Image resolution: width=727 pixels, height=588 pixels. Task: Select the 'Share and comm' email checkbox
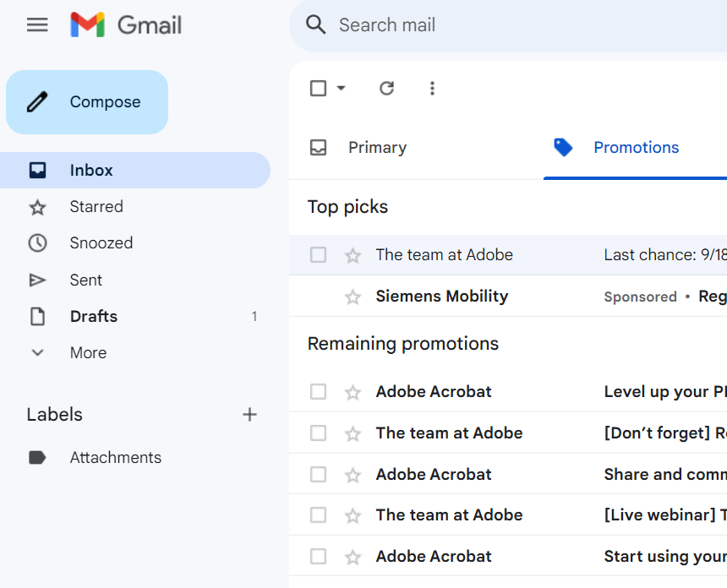pyautogui.click(x=318, y=475)
